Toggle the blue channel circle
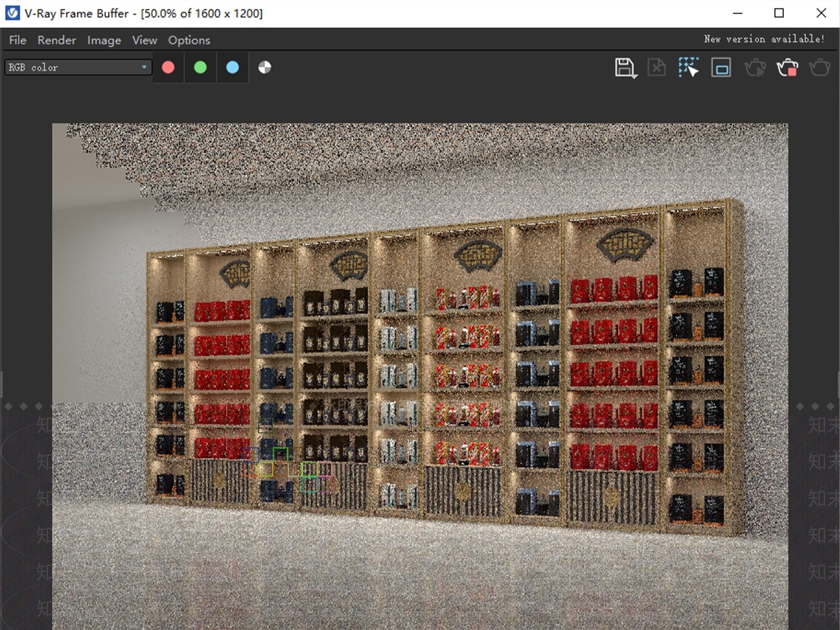The width and height of the screenshot is (840, 630). tap(232, 67)
